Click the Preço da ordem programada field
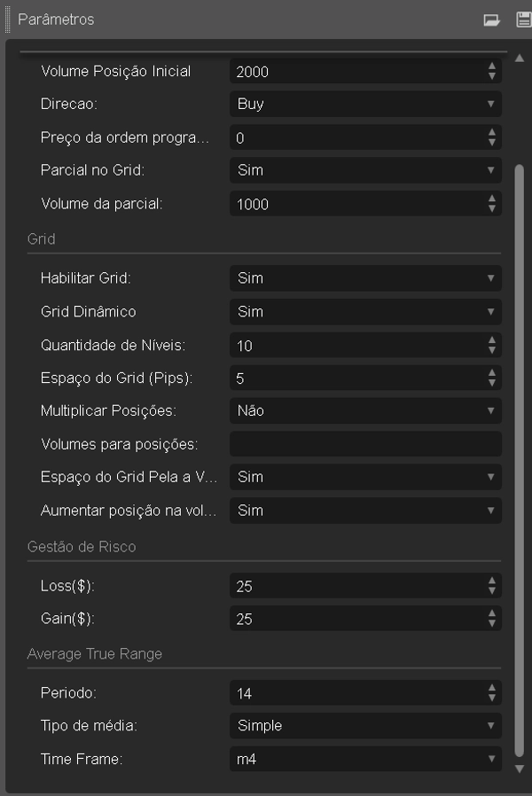 pos(355,137)
